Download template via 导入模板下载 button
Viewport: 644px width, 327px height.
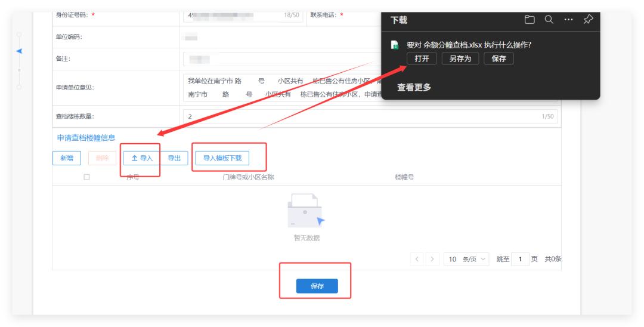coord(222,158)
